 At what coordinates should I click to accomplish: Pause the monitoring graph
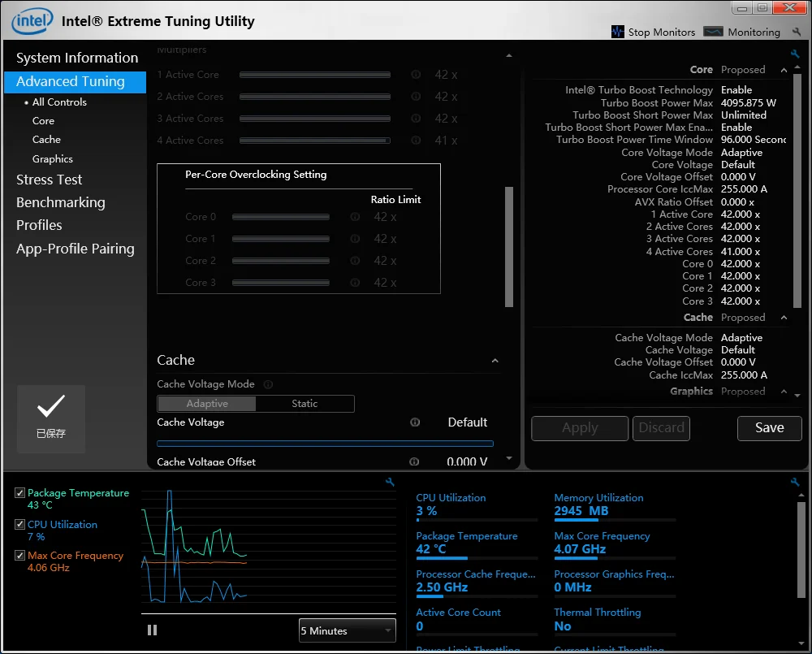click(152, 630)
